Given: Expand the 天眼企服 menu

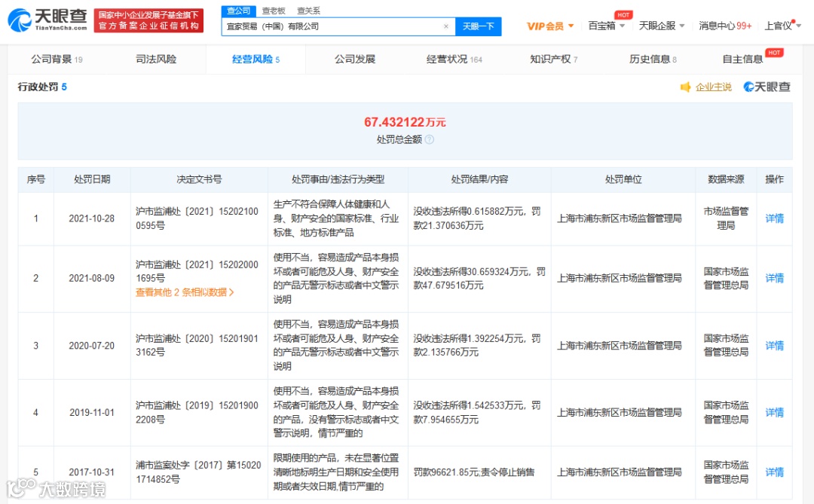Looking at the screenshot, I should pyautogui.click(x=662, y=26).
